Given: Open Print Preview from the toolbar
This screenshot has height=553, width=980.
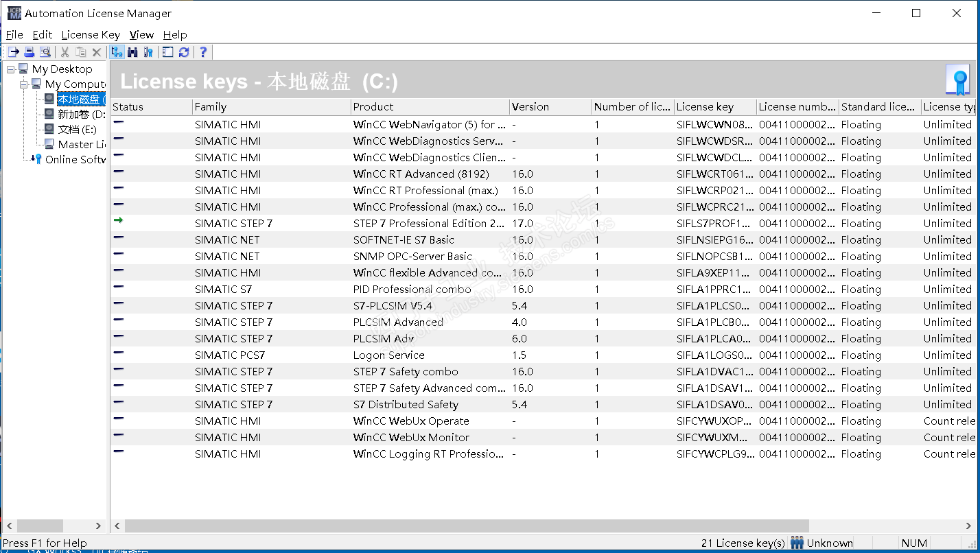Looking at the screenshot, I should pyautogui.click(x=45, y=52).
